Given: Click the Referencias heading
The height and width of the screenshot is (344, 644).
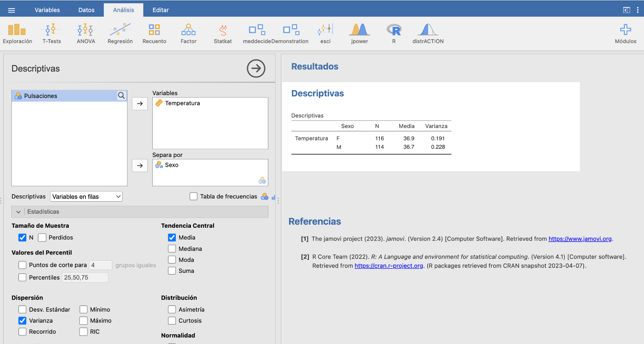Looking at the screenshot, I should click(x=315, y=222).
